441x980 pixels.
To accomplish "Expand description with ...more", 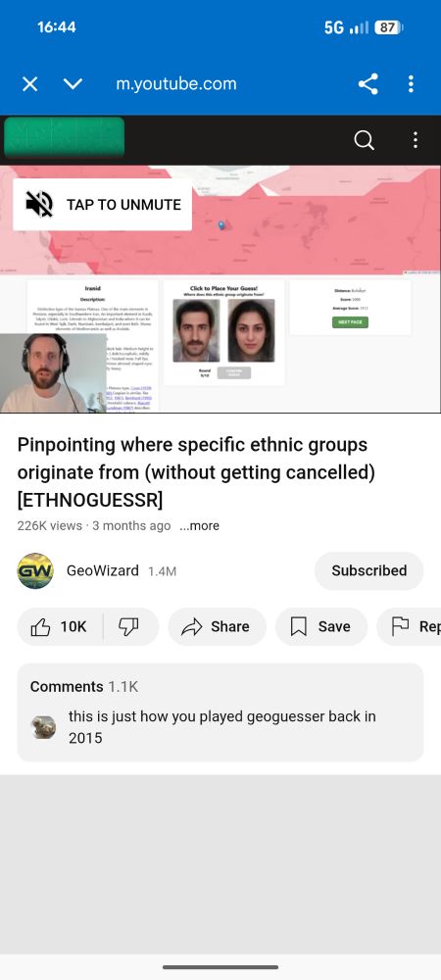I will point(199,525).
